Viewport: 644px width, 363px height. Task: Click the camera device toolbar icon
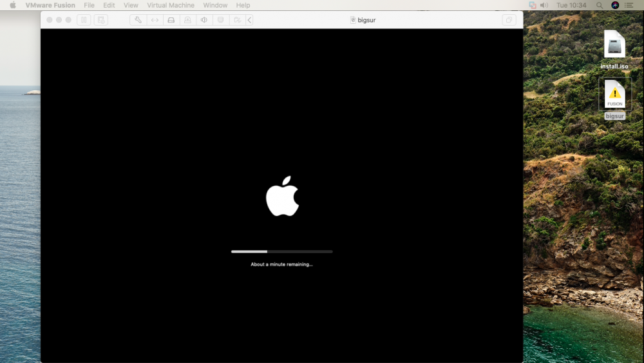point(187,20)
